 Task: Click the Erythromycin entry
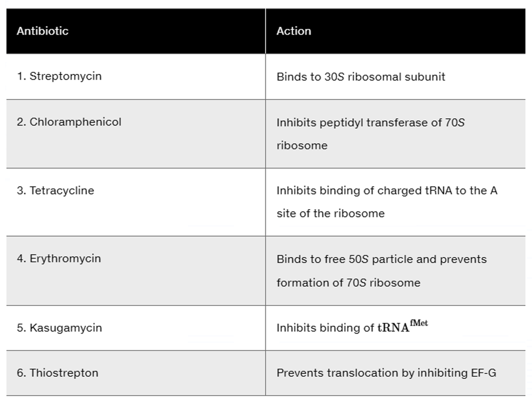coord(59,259)
